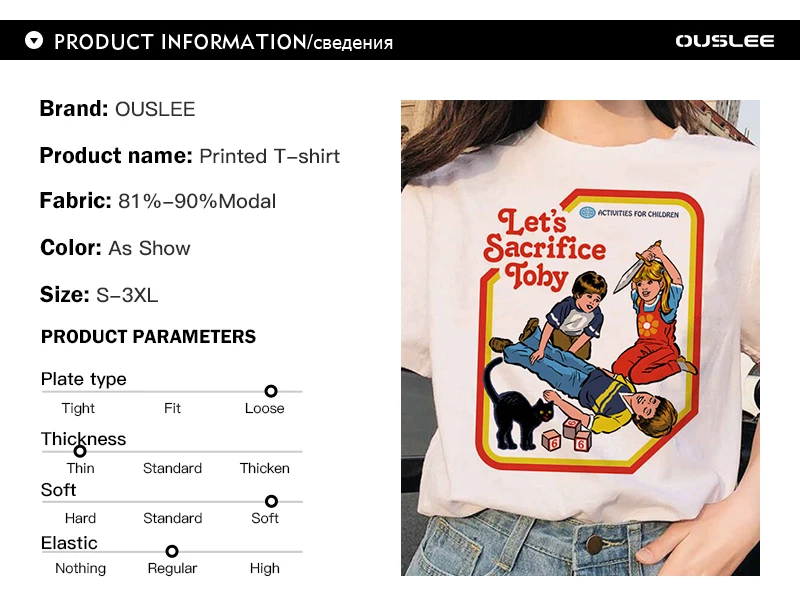Click the Thickness slider handle
The image size is (800, 598).
tap(80, 451)
